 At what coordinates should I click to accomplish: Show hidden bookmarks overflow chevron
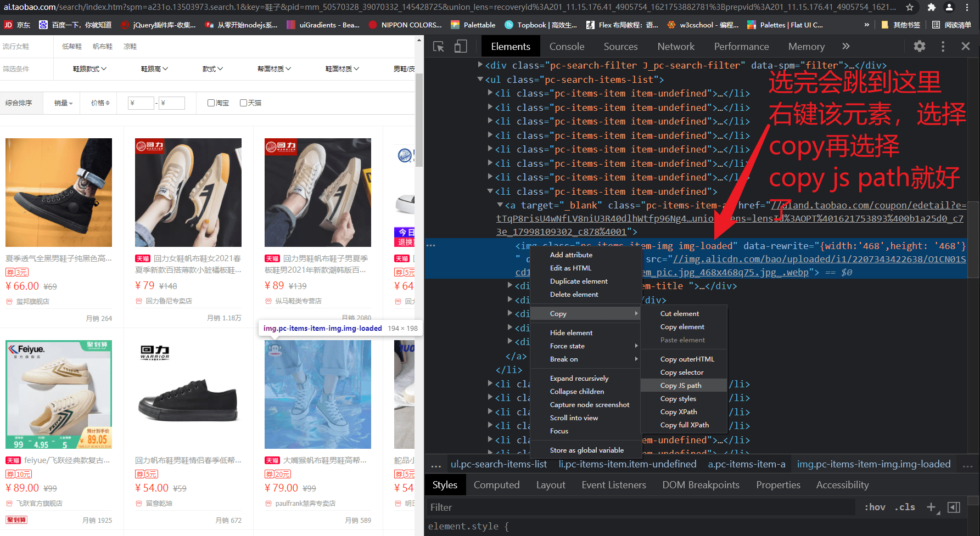[x=867, y=25]
